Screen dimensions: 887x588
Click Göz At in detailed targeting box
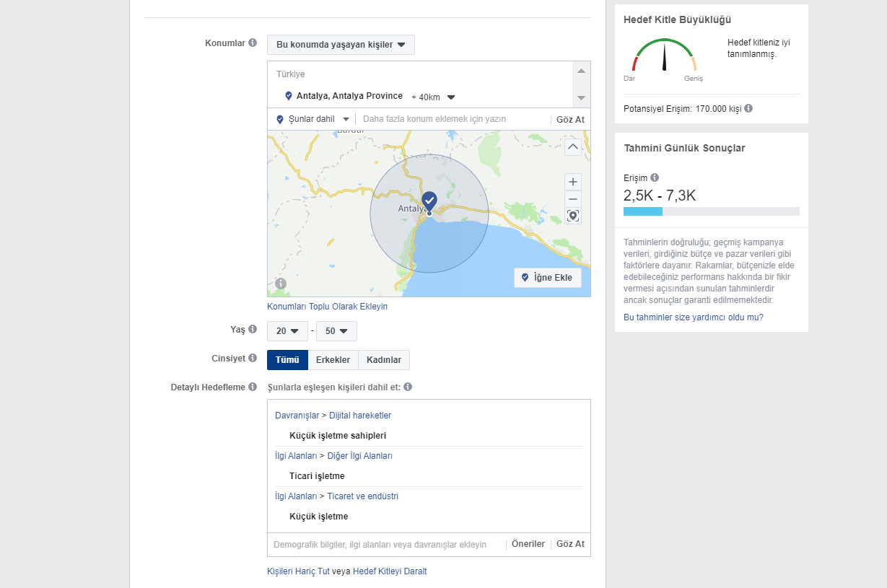tap(570, 544)
